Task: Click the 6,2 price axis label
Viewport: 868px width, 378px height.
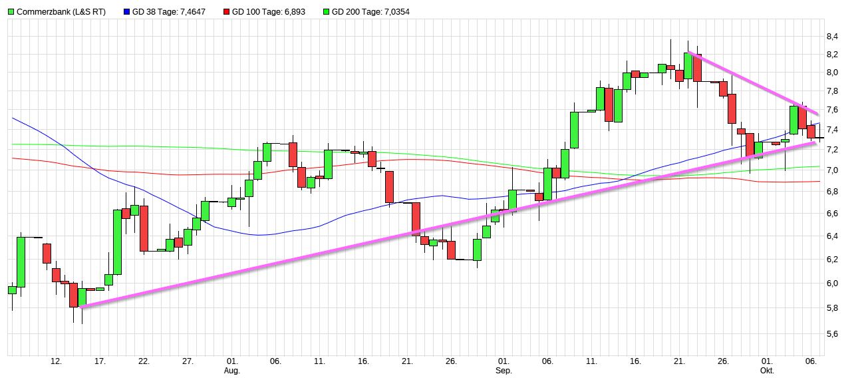Action: pyautogui.click(x=832, y=260)
